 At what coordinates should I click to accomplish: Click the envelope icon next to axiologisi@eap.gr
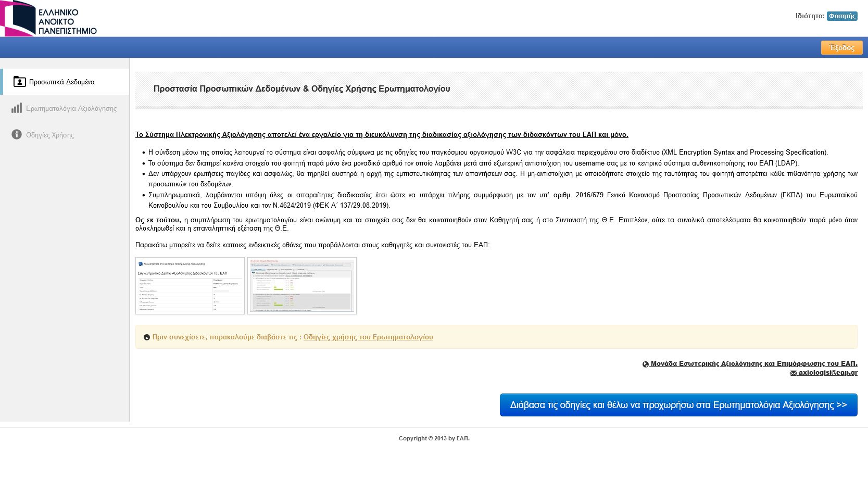click(794, 373)
